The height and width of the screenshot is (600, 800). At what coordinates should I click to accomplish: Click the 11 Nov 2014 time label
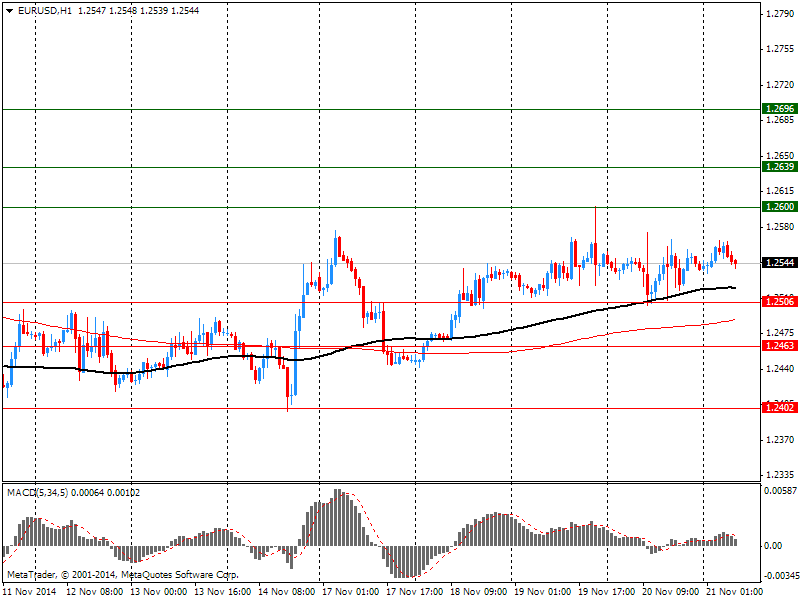[29, 592]
